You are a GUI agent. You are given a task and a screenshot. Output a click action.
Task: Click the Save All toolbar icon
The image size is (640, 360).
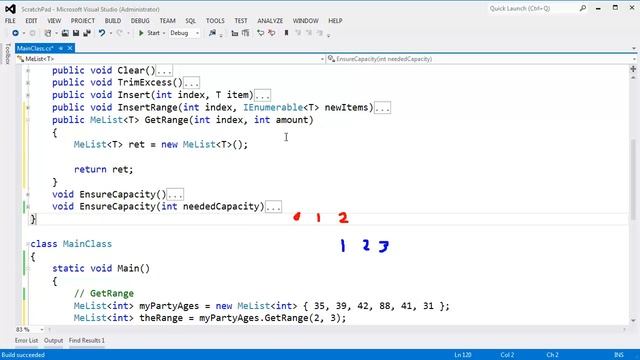pyautogui.click(x=87, y=33)
